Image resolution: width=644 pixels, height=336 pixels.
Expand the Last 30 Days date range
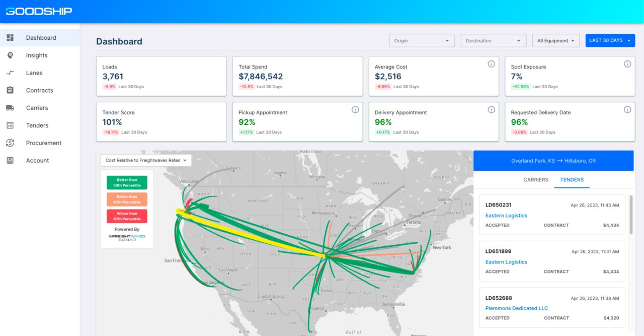[x=610, y=41]
